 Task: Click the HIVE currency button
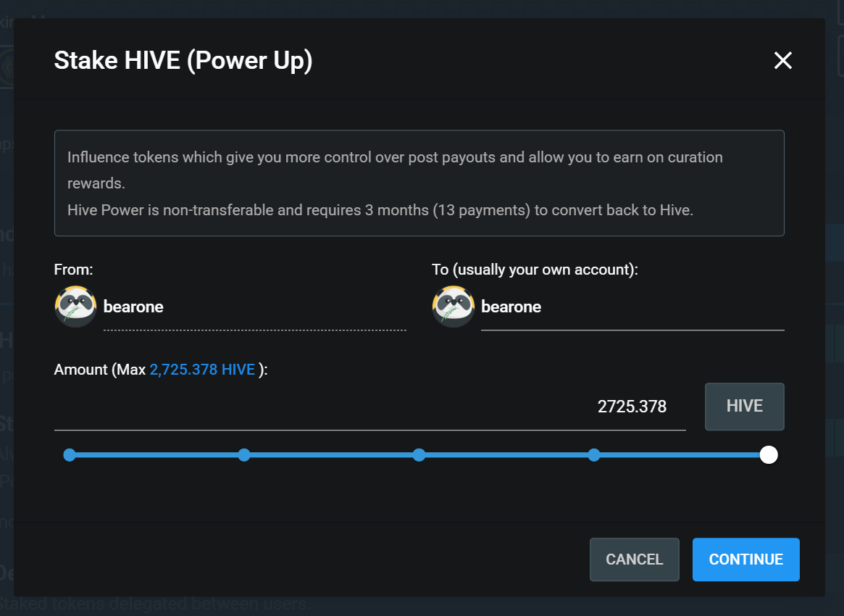[745, 407]
